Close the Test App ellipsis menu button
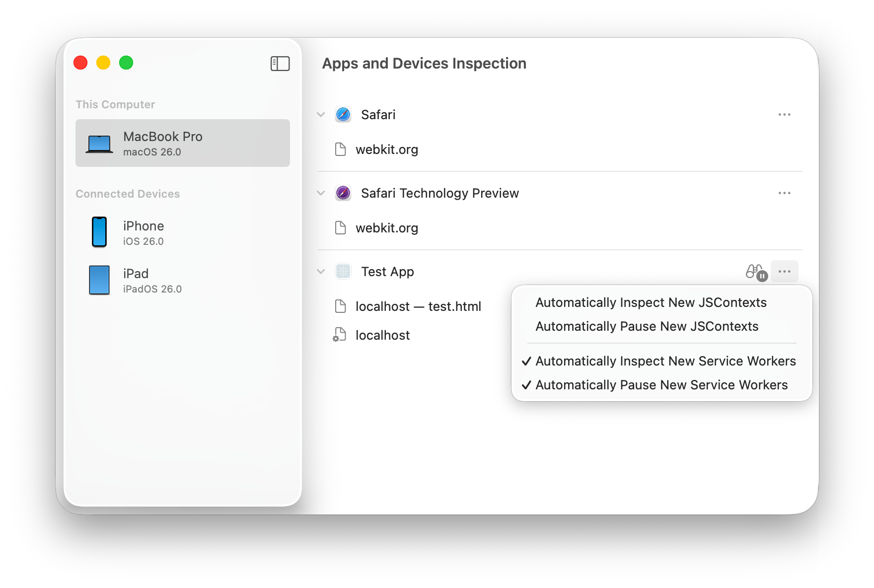874x588 pixels. [785, 272]
